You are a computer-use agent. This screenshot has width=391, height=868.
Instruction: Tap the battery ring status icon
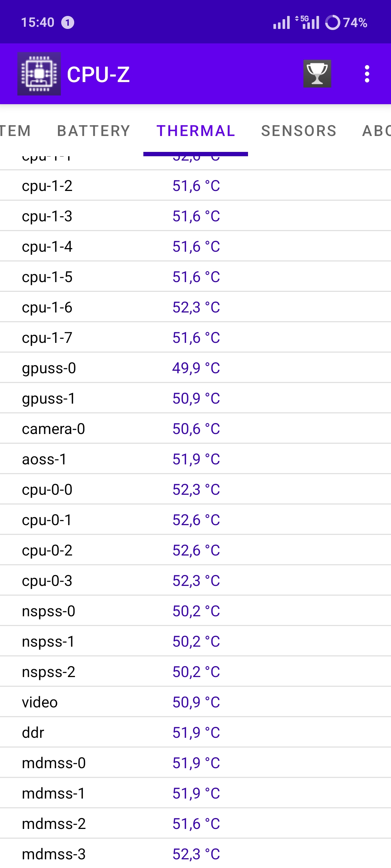333,22
